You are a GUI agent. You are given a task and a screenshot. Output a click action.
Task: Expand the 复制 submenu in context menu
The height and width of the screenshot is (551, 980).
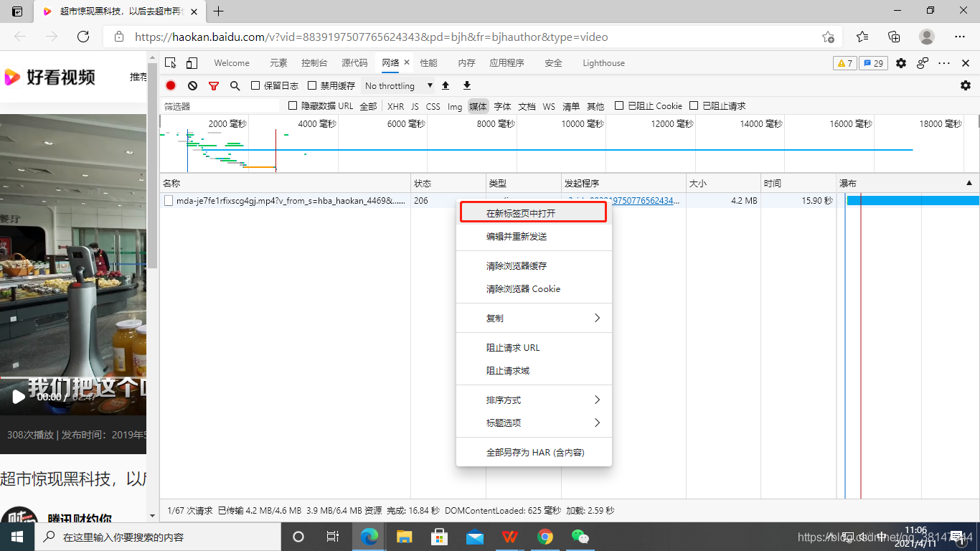tap(534, 318)
